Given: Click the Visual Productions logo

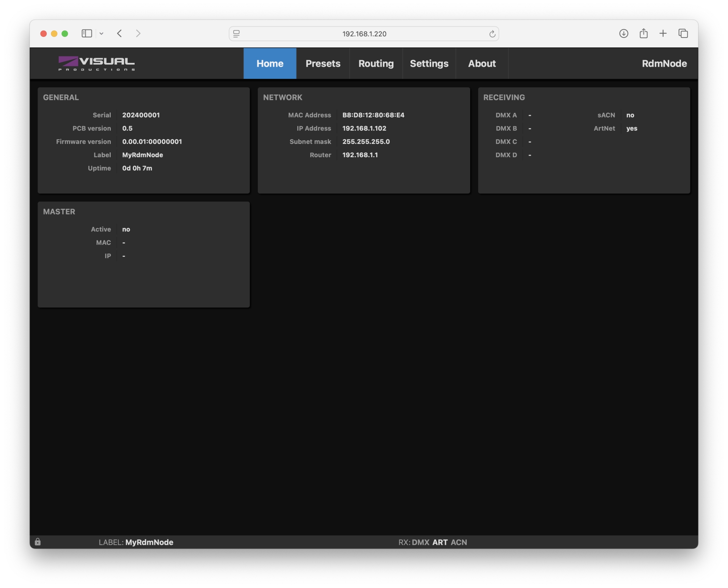Looking at the screenshot, I should [96, 63].
